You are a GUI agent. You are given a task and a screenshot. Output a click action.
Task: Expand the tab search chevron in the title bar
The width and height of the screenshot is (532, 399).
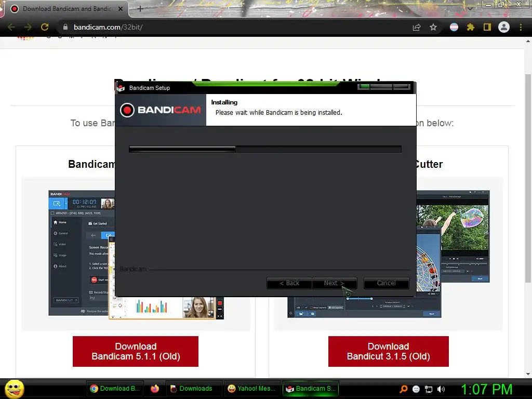point(470,9)
